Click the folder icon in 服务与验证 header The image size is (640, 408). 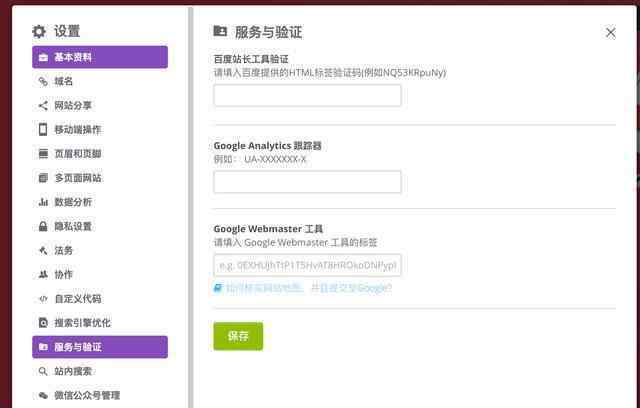click(x=220, y=31)
